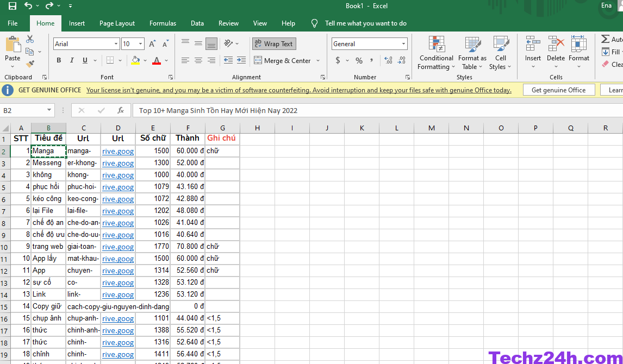Toggle Wrap Text for the cell
This screenshot has height=364, width=623.
tap(274, 43)
